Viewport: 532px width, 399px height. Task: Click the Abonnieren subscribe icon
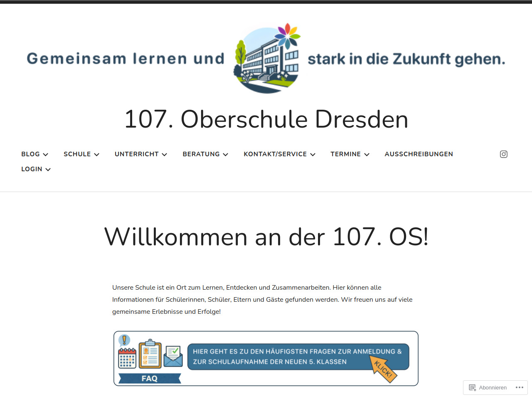click(473, 388)
